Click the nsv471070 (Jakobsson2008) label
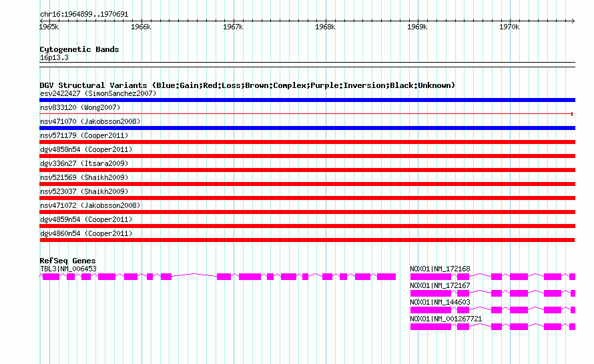 (x=90, y=121)
